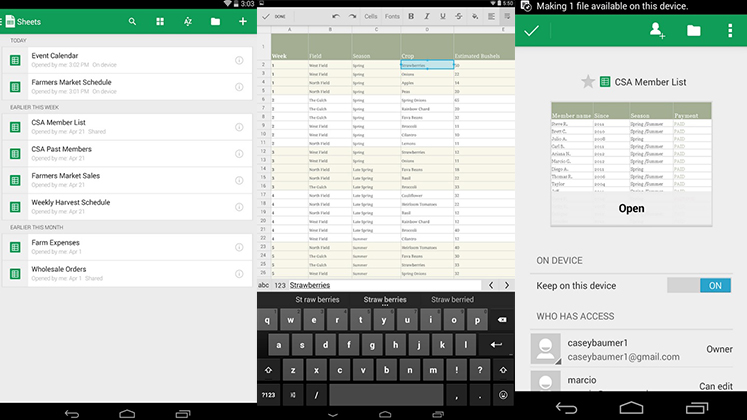Show info for CSA Past Members
747x420 pixels.
click(239, 154)
